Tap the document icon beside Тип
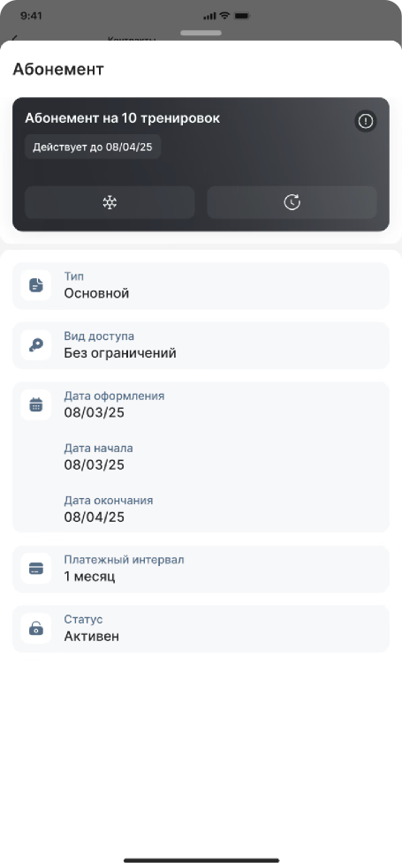 pos(36,285)
